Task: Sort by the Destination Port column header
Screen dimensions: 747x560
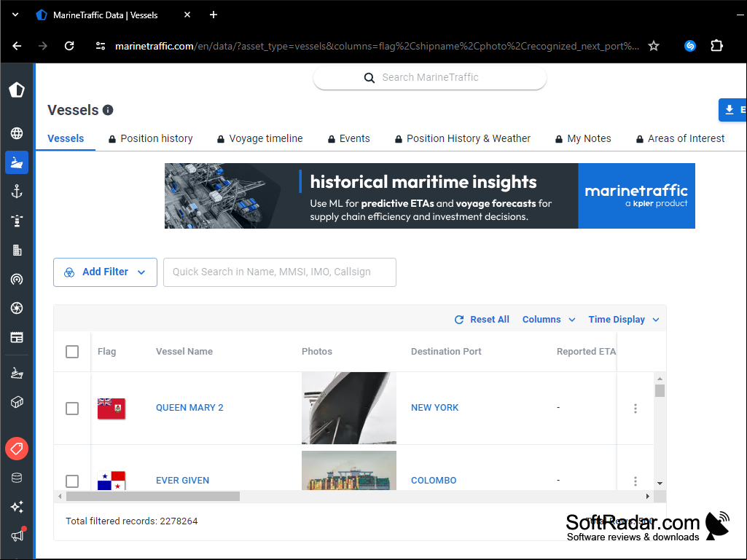Action: click(x=446, y=352)
